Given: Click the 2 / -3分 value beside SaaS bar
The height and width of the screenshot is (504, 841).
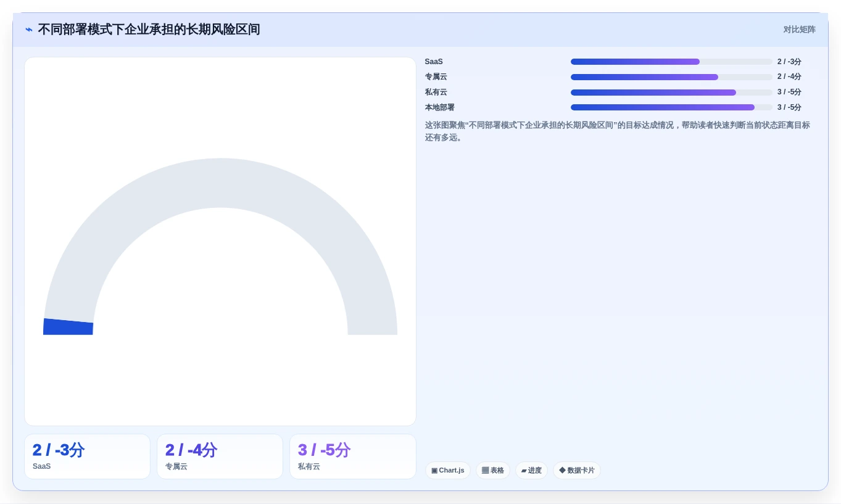Looking at the screenshot, I should point(789,62).
